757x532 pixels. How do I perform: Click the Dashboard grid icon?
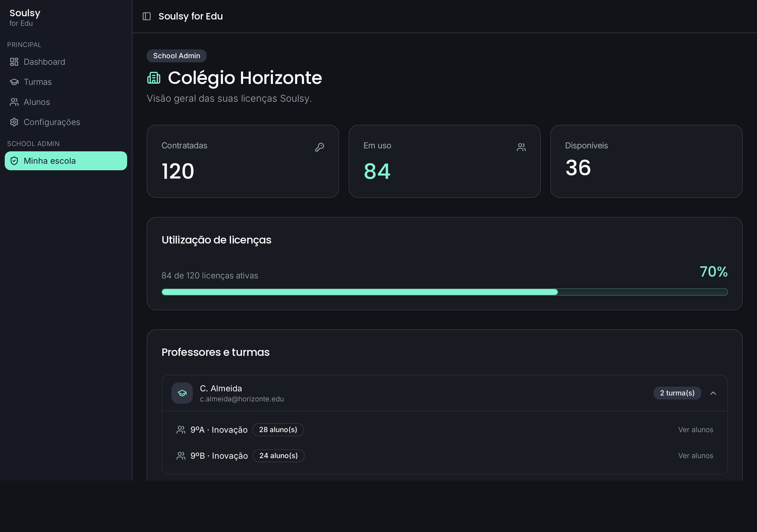click(x=14, y=62)
